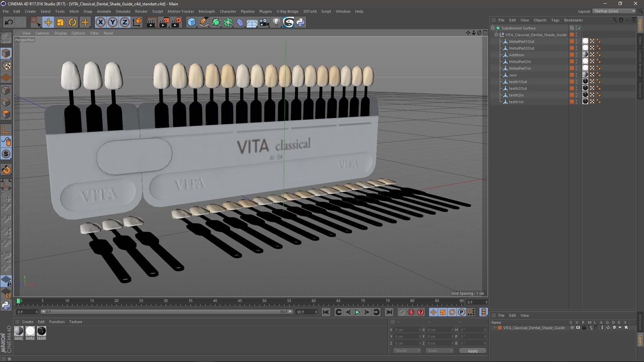Click the Render View clapperboard icon
This screenshot has height=362, width=644.
click(x=152, y=22)
